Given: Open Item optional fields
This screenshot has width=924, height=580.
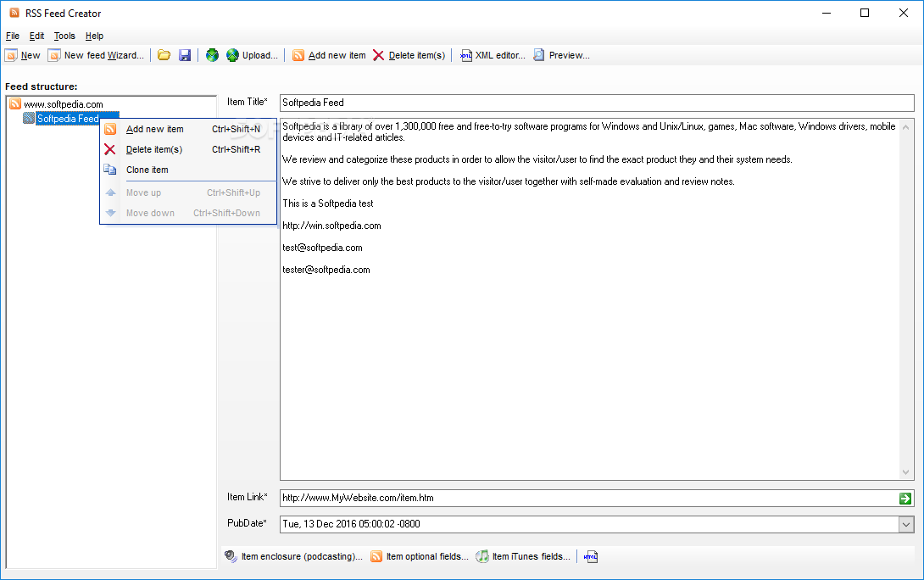Looking at the screenshot, I should click(420, 556).
